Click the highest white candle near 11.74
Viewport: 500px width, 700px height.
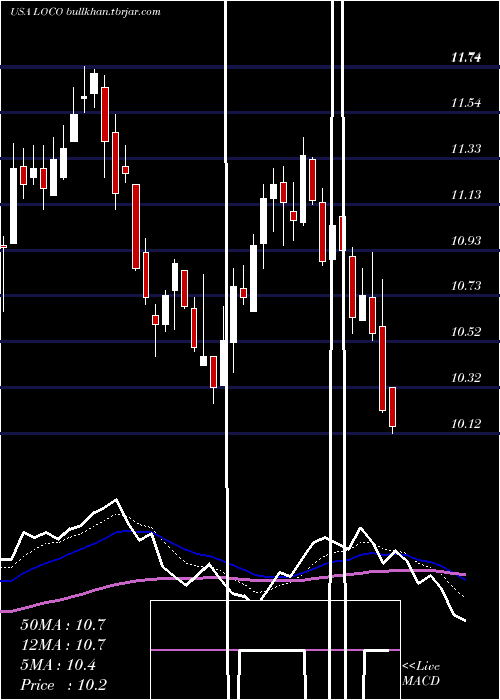(x=94, y=83)
